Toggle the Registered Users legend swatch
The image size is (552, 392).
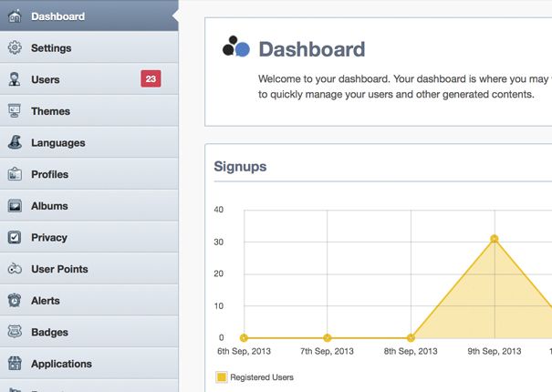tap(221, 377)
